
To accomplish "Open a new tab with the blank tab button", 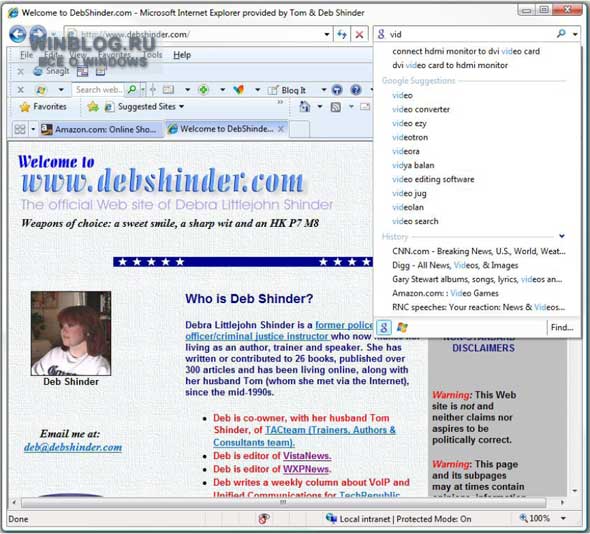I will [x=300, y=129].
